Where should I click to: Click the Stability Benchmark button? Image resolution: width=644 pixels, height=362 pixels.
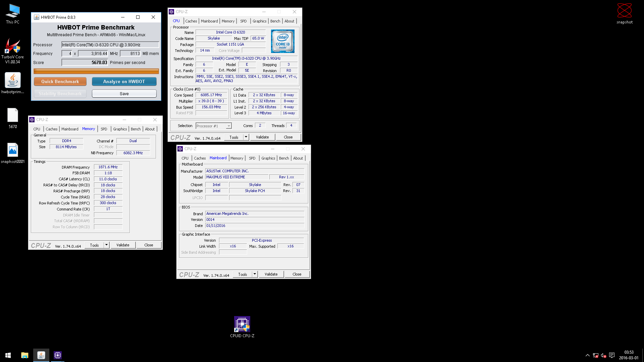point(60,94)
